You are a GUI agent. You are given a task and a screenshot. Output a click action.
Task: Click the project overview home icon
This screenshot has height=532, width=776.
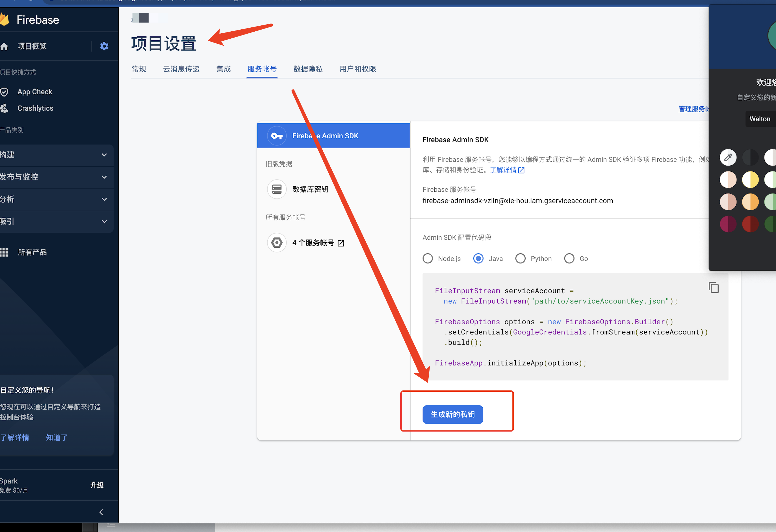coord(4,46)
